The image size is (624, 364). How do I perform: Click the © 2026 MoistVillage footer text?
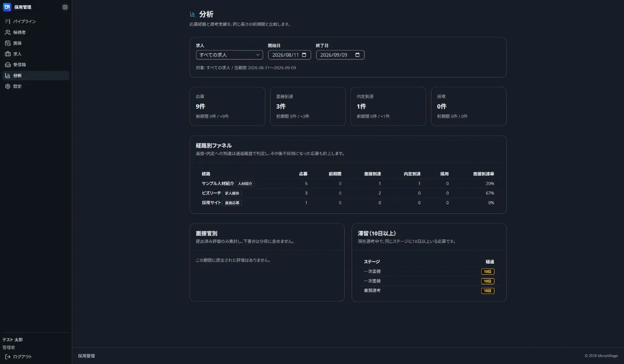click(601, 356)
